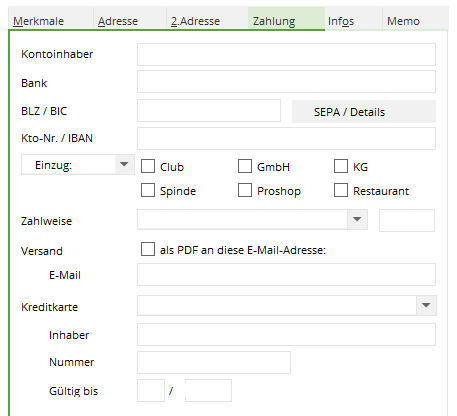Select the BLZ / BIC text field

(x=209, y=110)
